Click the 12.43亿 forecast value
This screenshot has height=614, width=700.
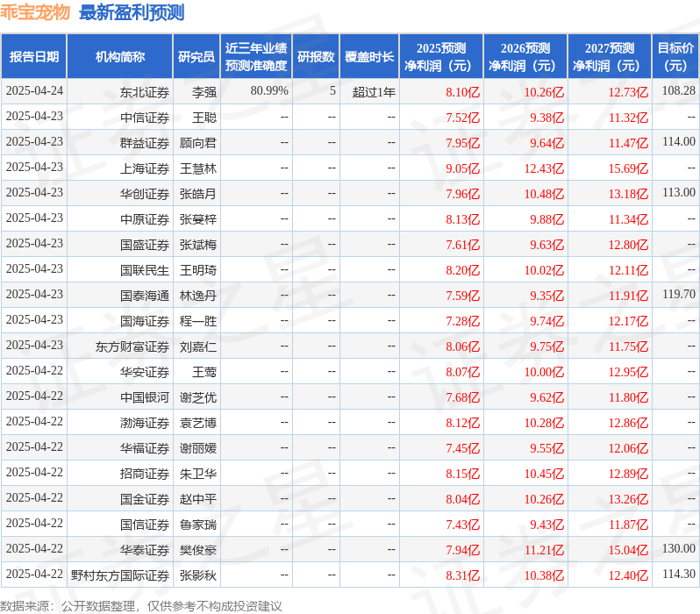544,168
